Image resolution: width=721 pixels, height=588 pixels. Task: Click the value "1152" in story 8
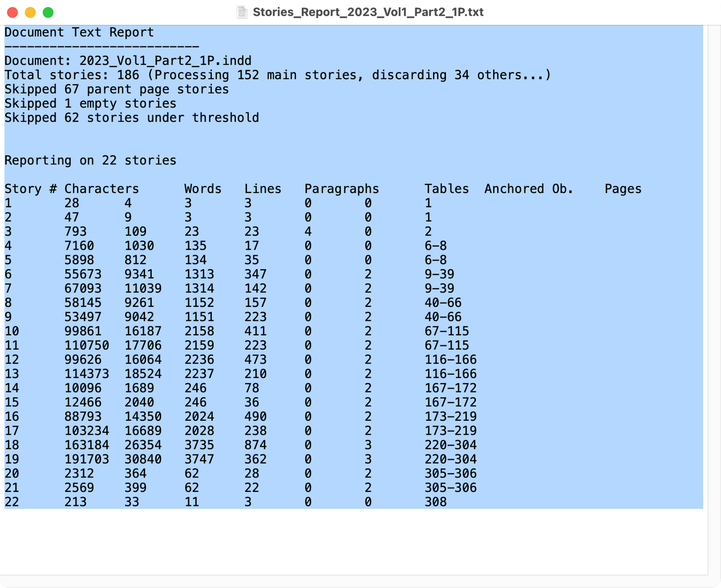199,303
